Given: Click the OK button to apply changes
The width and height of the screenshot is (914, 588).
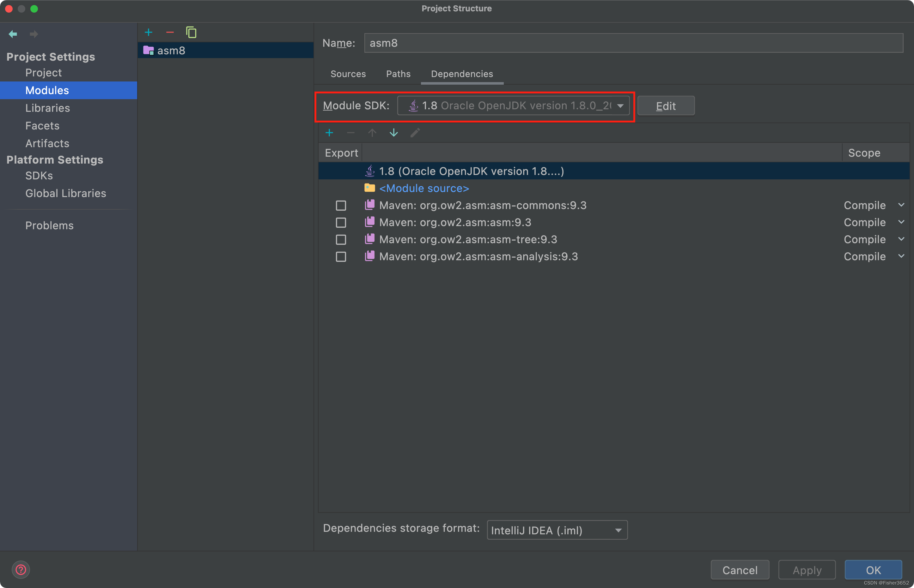Looking at the screenshot, I should point(873,569).
